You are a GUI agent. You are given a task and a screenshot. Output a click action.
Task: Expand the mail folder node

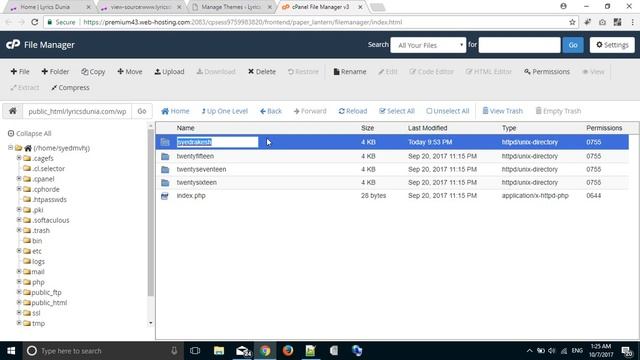click(x=19, y=271)
